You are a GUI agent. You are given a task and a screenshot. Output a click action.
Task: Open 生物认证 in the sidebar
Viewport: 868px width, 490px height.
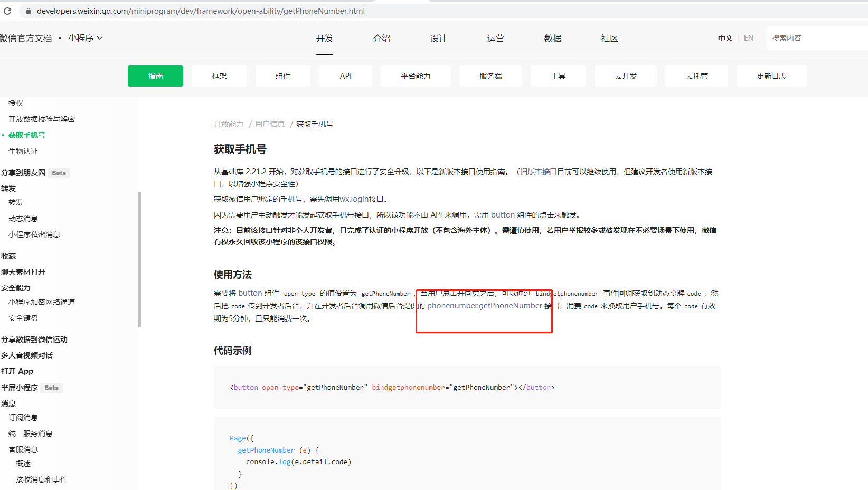point(23,151)
